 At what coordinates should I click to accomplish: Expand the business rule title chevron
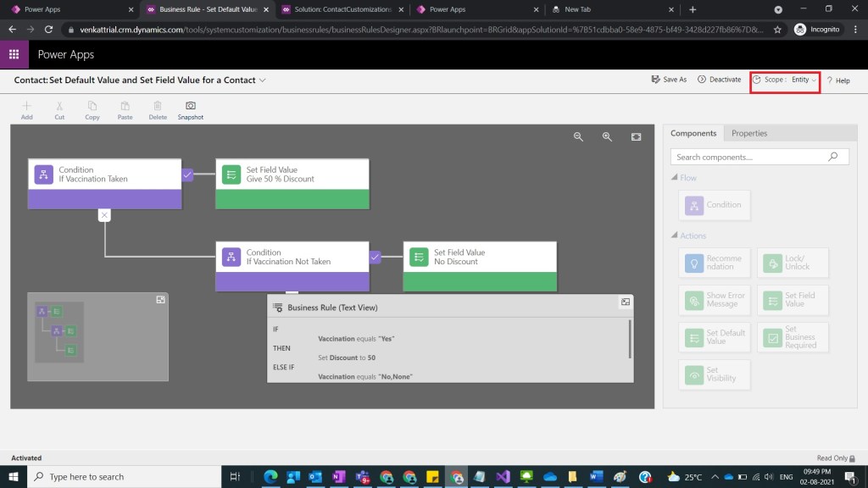pos(263,80)
